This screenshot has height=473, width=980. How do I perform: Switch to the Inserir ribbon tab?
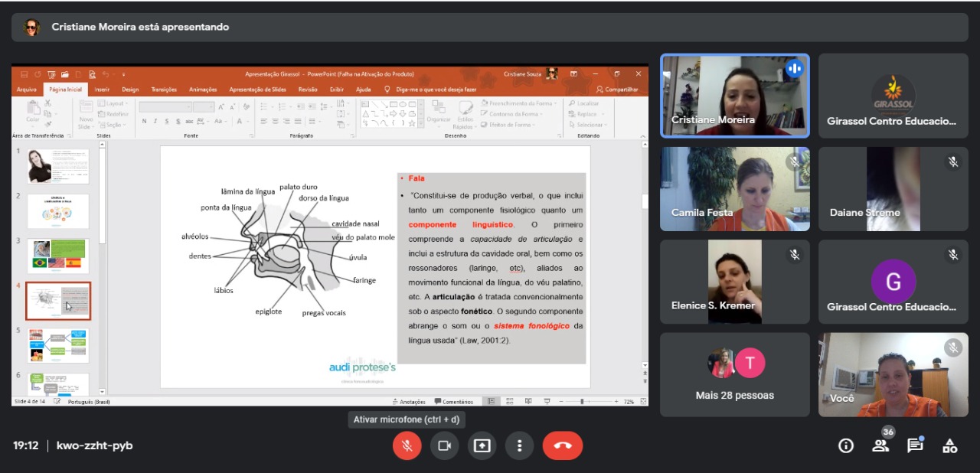(102, 90)
